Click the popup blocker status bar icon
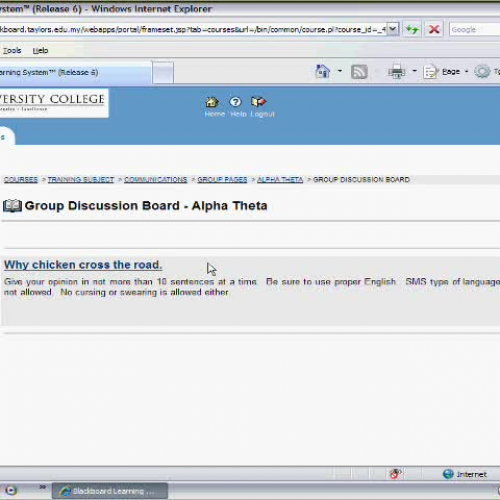Viewport: 500px width, 500px height. click(x=395, y=474)
